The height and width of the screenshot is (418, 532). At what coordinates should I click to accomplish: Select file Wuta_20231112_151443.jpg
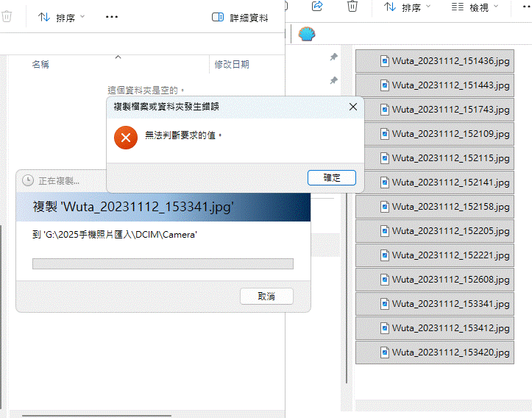pos(435,85)
